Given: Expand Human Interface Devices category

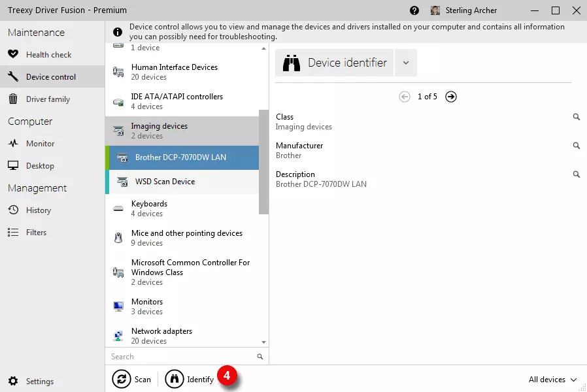Looking at the screenshot, I should [x=182, y=72].
